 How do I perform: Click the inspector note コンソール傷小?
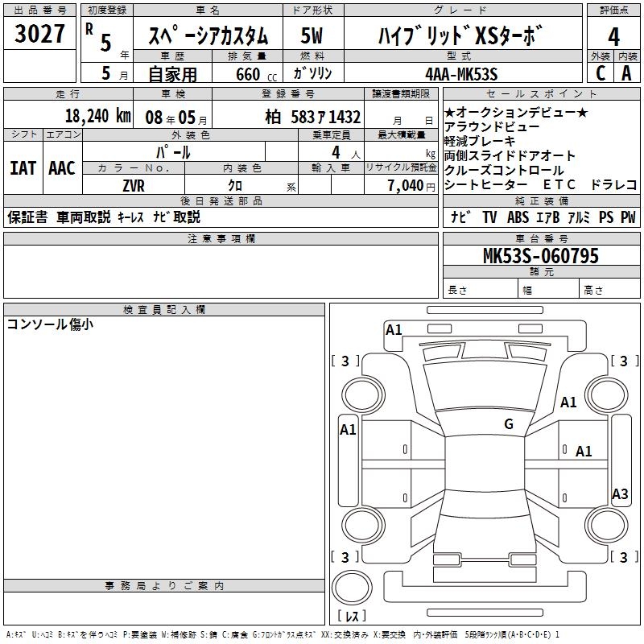pos(50,324)
